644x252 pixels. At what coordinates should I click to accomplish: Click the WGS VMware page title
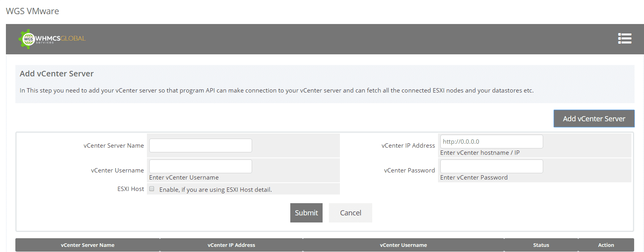click(x=32, y=11)
